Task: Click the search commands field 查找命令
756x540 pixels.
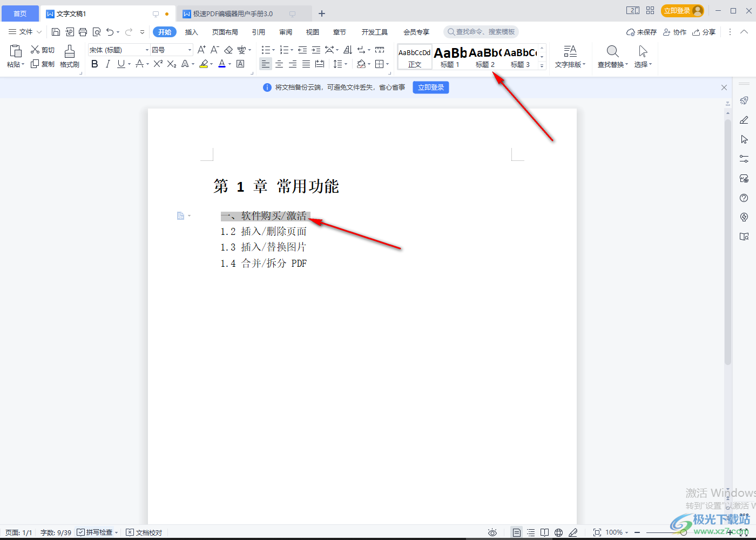Action: point(481,32)
